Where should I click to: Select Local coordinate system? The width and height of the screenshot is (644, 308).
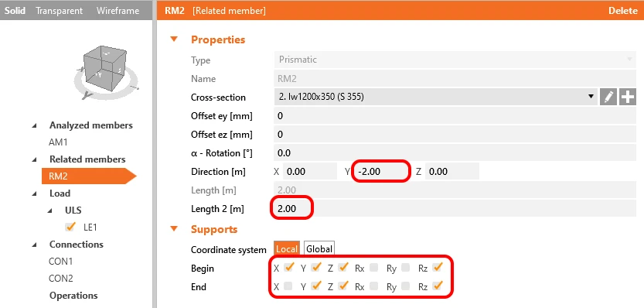[287, 248]
